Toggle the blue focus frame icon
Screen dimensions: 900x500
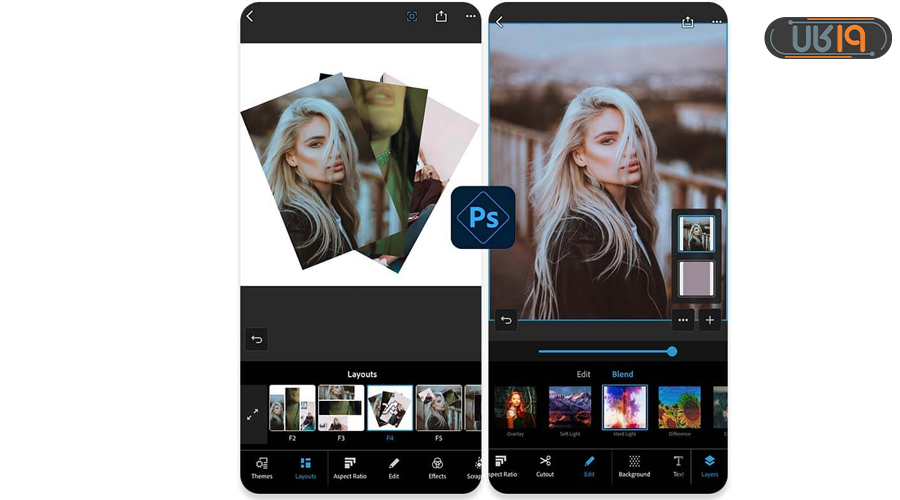(x=412, y=16)
